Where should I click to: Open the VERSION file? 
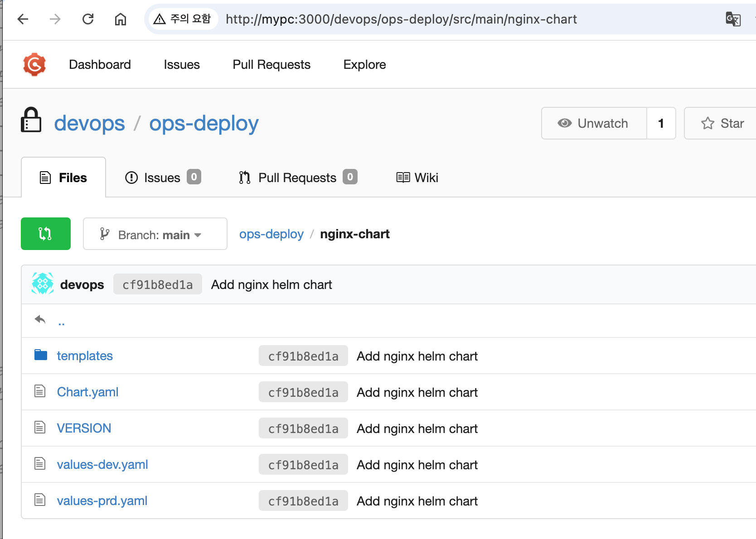(84, 428)
